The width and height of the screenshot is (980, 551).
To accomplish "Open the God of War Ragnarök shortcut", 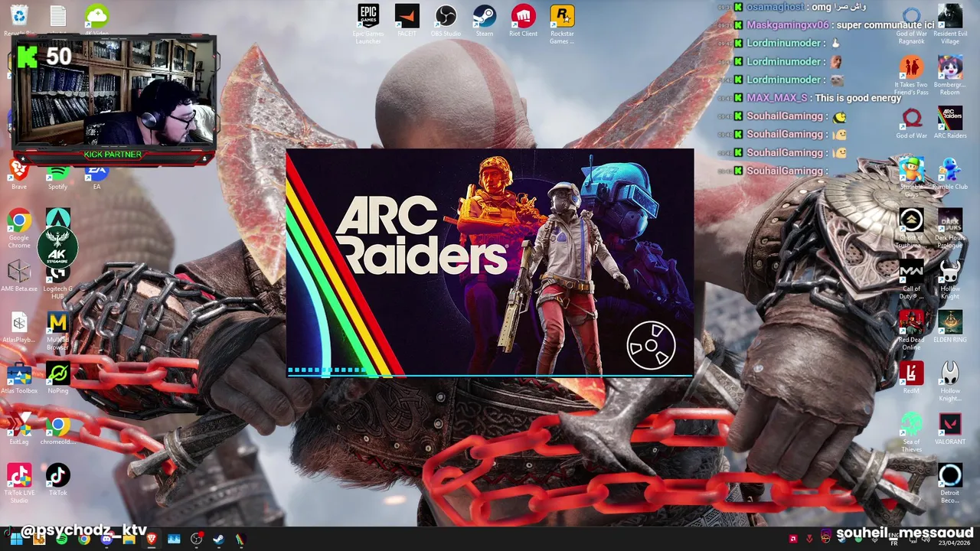I will 911,25.
